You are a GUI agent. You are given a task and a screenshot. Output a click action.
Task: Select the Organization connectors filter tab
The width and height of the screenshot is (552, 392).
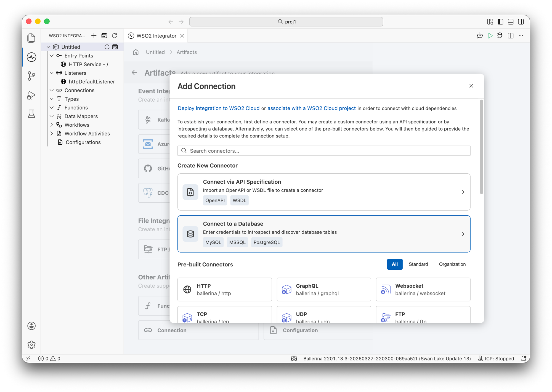[x=452, y=264]
